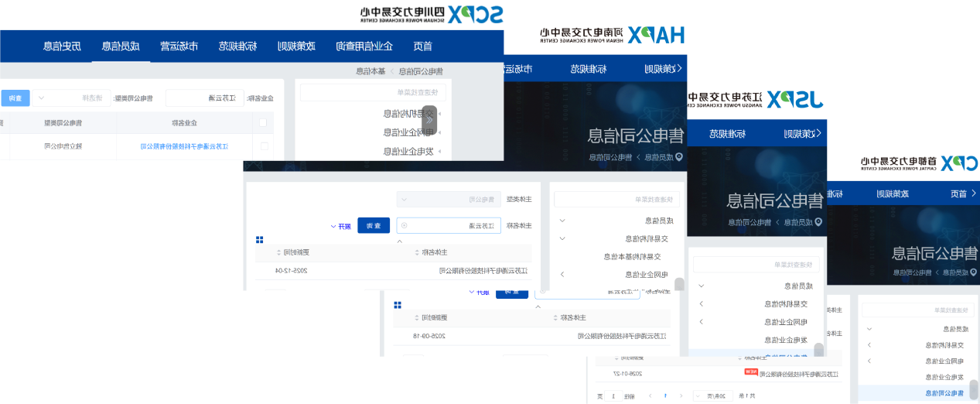This screenshot has width=980, height=404.
Task: Click the location pin icon in the Capital breadcrumb
Action: [972, 272]
